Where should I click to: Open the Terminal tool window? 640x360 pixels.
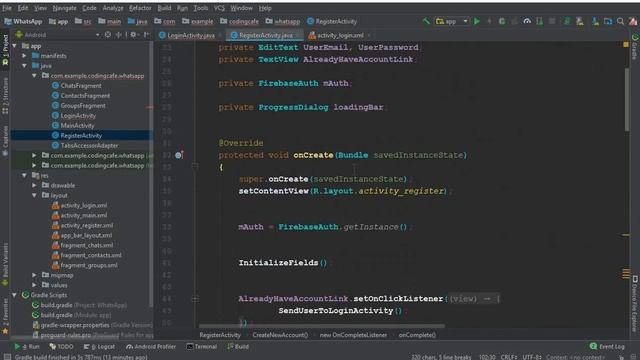(x=202, y=347)
